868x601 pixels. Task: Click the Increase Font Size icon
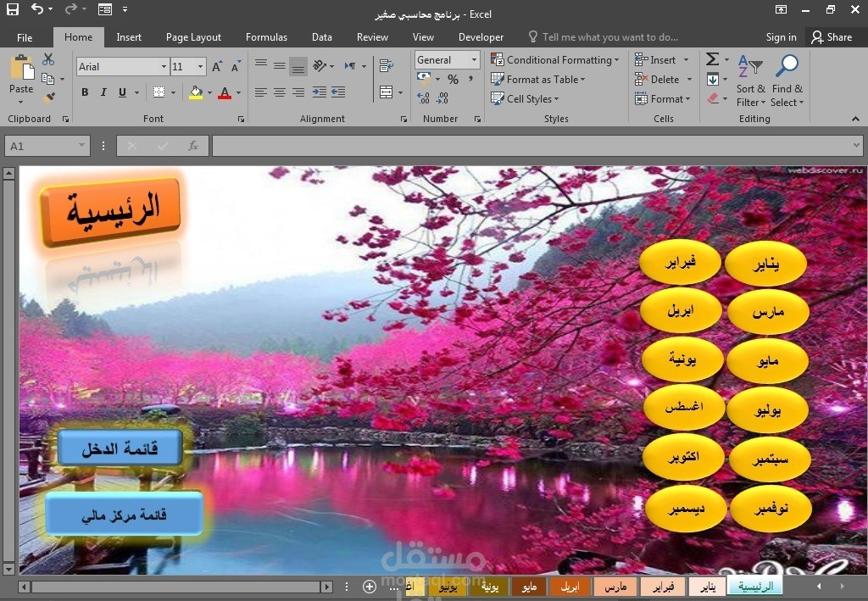(217, 66)
